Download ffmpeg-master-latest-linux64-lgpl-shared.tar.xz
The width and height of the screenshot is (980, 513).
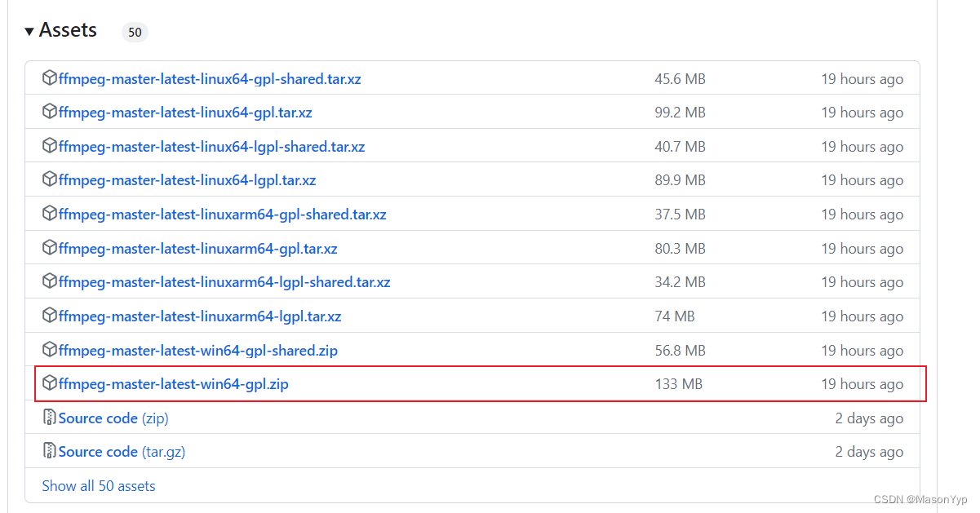coord(211,147)
